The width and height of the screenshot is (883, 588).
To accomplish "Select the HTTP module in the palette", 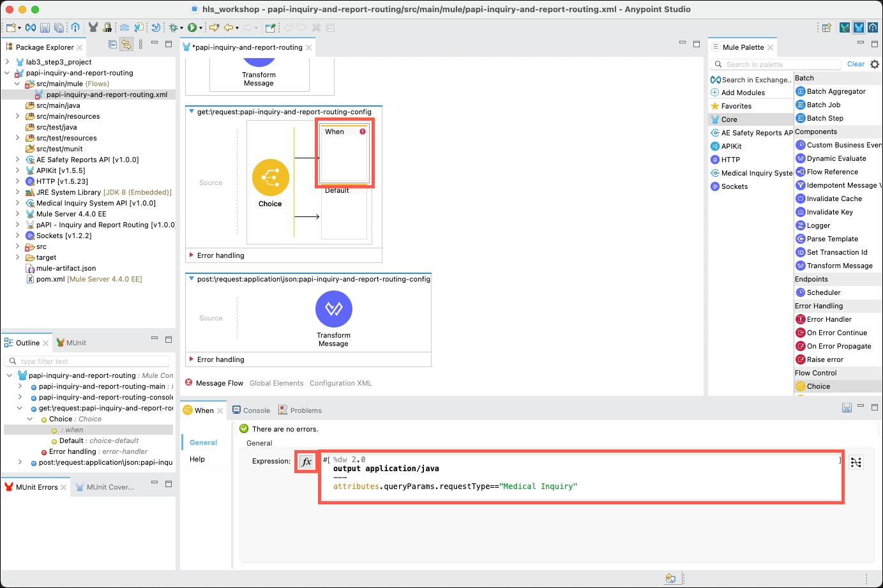I will (725, 160).
